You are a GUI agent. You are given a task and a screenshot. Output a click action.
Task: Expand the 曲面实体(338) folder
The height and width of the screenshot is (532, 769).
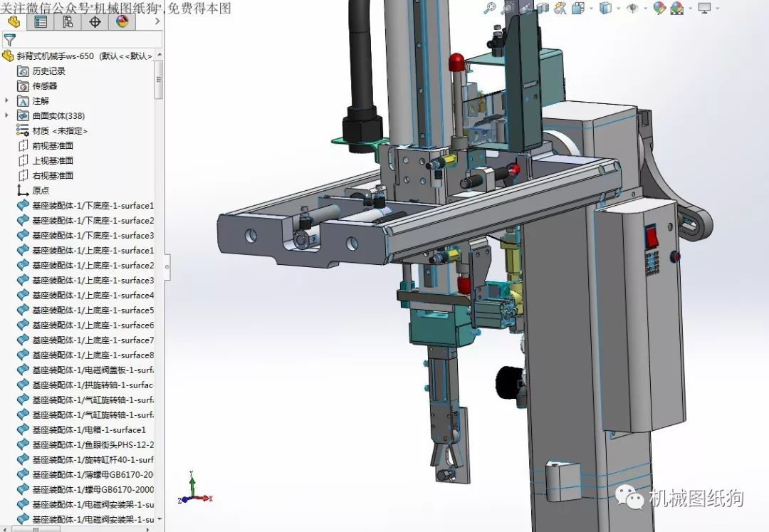pos(6,115)
